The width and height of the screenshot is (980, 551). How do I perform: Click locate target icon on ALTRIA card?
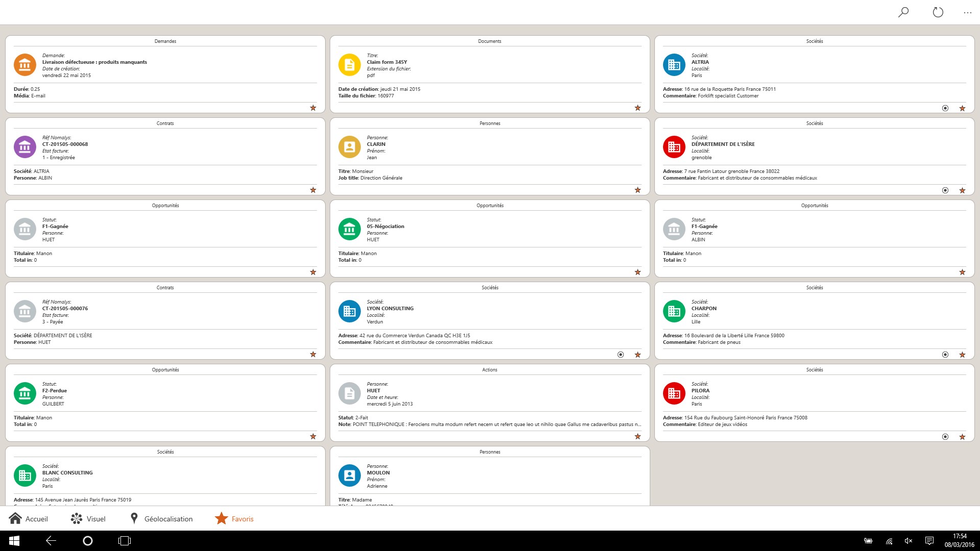pos(945,108)
